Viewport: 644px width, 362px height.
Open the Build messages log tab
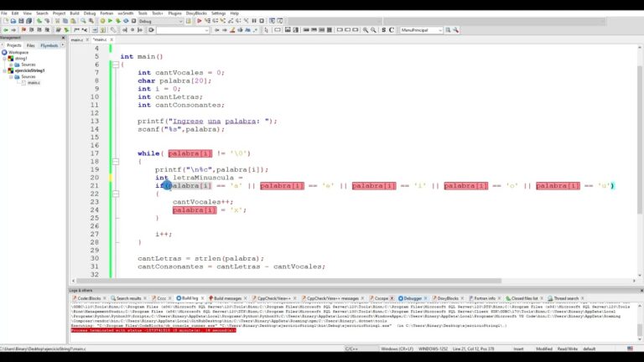pos(227,298)
